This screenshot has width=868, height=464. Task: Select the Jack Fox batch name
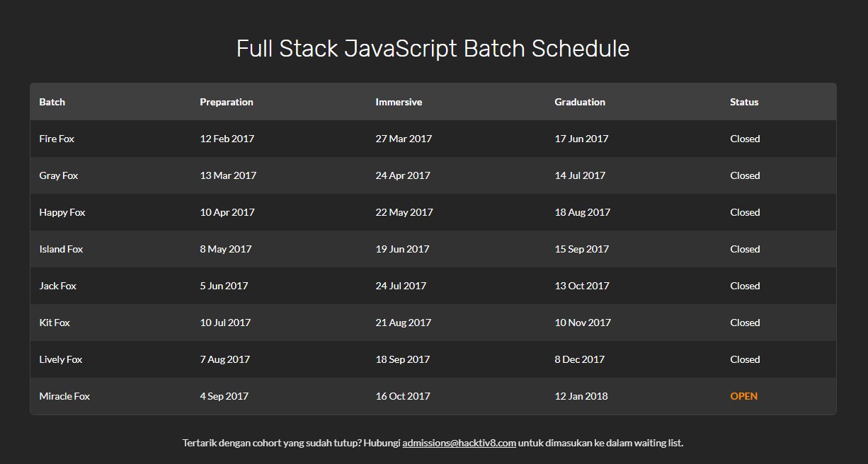[58, 286]
